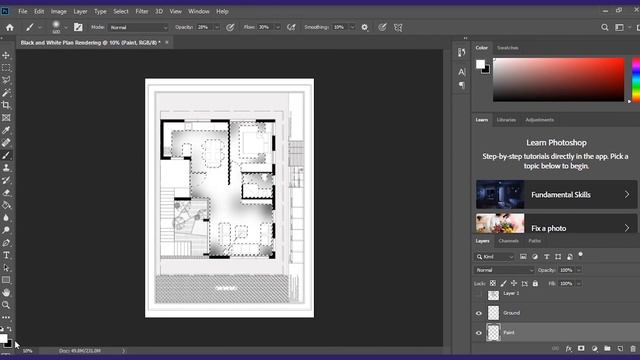640x360 pixels.
Task: Open Edit Toolbar three-dots menu
Action: click(6, 317)
